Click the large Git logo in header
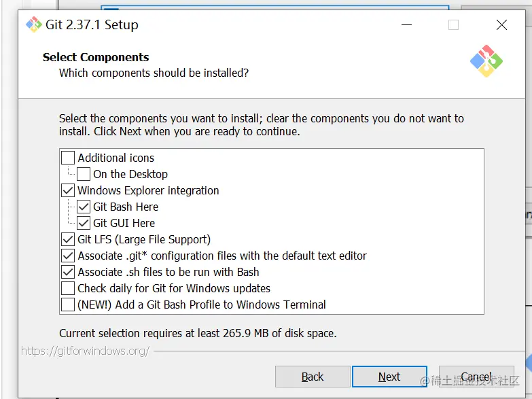532x399 pixels. pyautogui.click(x=486, y=60)
